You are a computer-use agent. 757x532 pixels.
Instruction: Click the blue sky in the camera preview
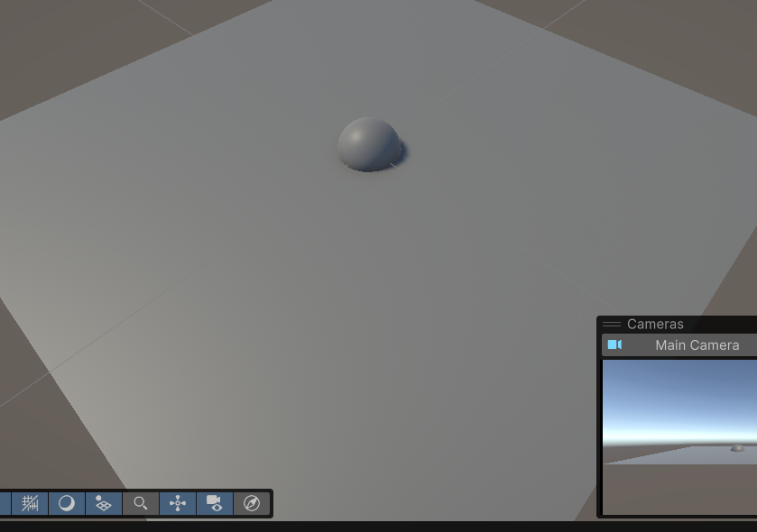click(677, 388)
